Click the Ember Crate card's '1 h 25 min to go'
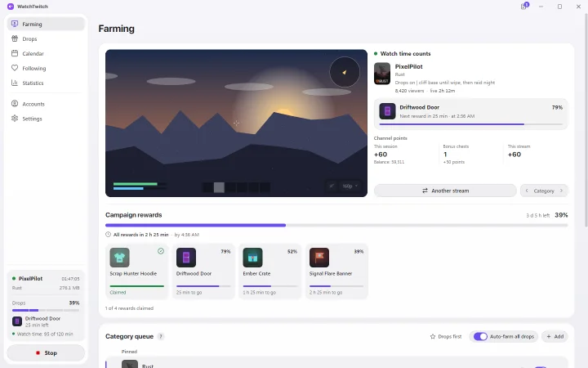Image resolution: width=588 pixels, height=368 pixels. click(x=259, y=293)
